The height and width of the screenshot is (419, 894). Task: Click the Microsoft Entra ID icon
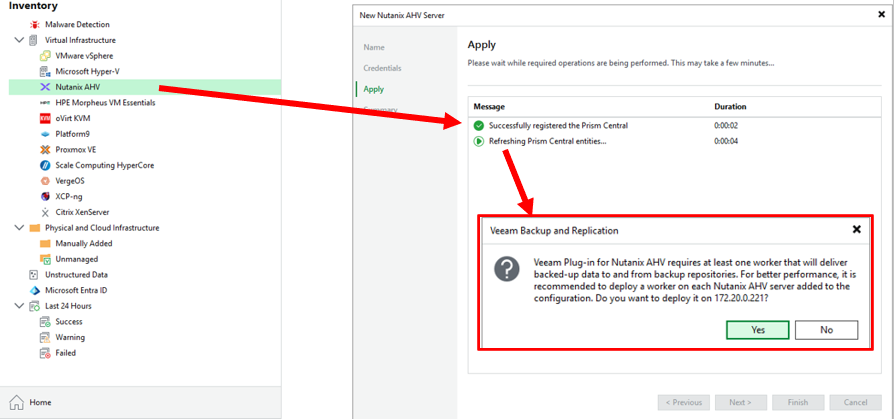pos(35,290)
